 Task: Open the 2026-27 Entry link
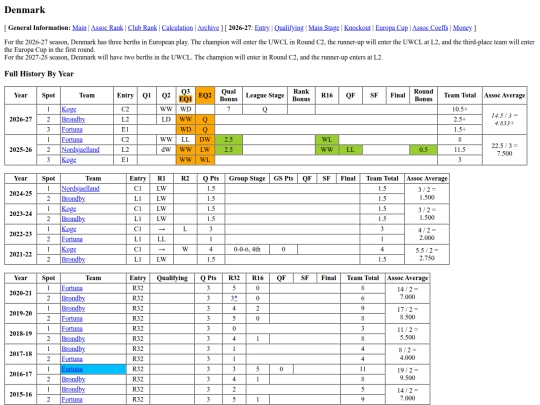click(x=262, y=28)
